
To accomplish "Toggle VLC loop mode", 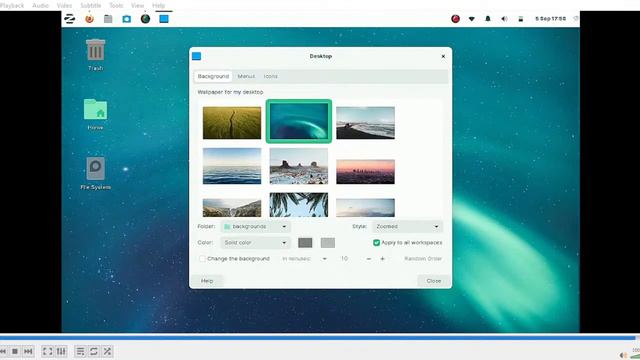I will coord(94,351).
